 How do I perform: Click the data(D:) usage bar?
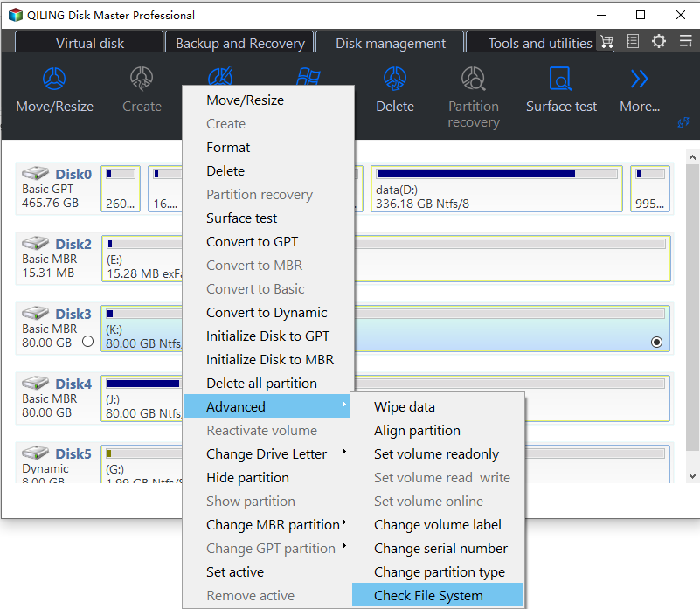coord(497,174)
